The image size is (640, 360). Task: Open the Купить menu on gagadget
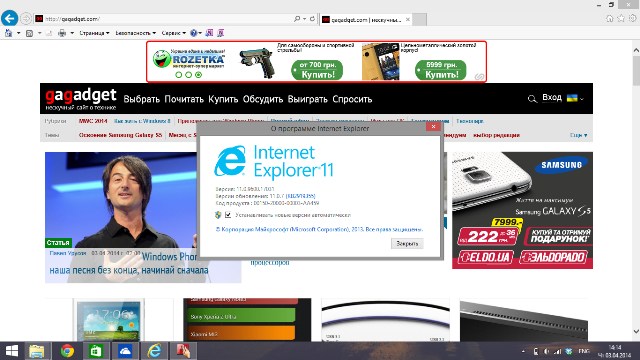(x=223, y=99)
